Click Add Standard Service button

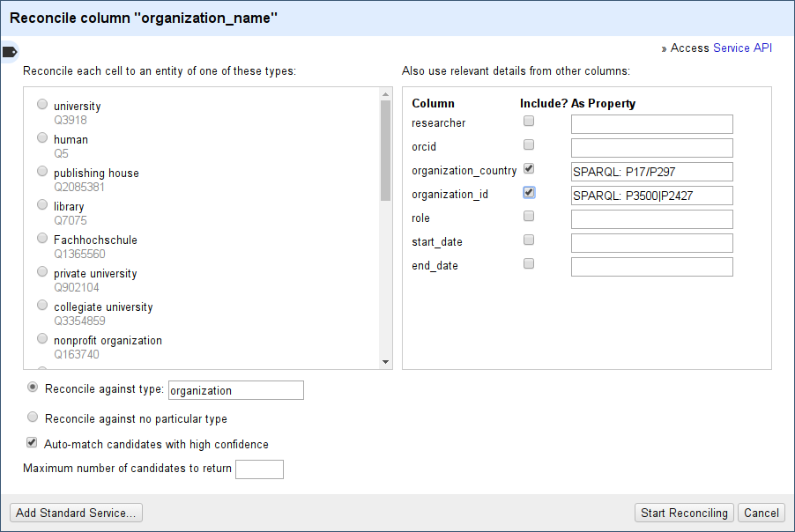[76, 513]
